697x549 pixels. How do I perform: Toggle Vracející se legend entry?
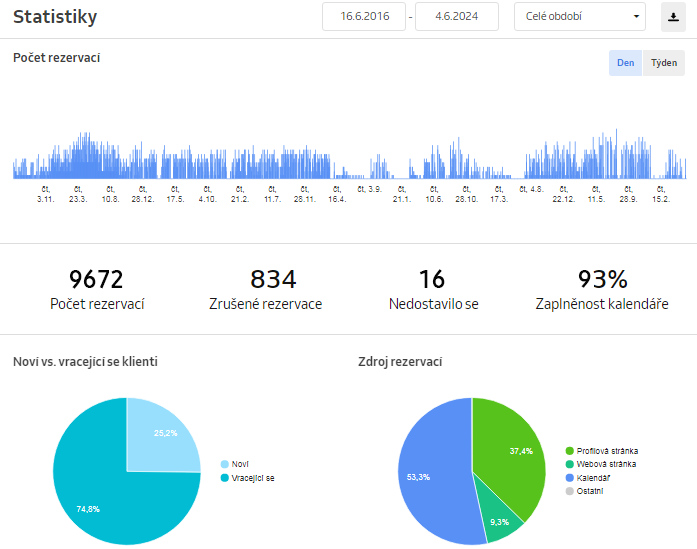coord(252,478)
